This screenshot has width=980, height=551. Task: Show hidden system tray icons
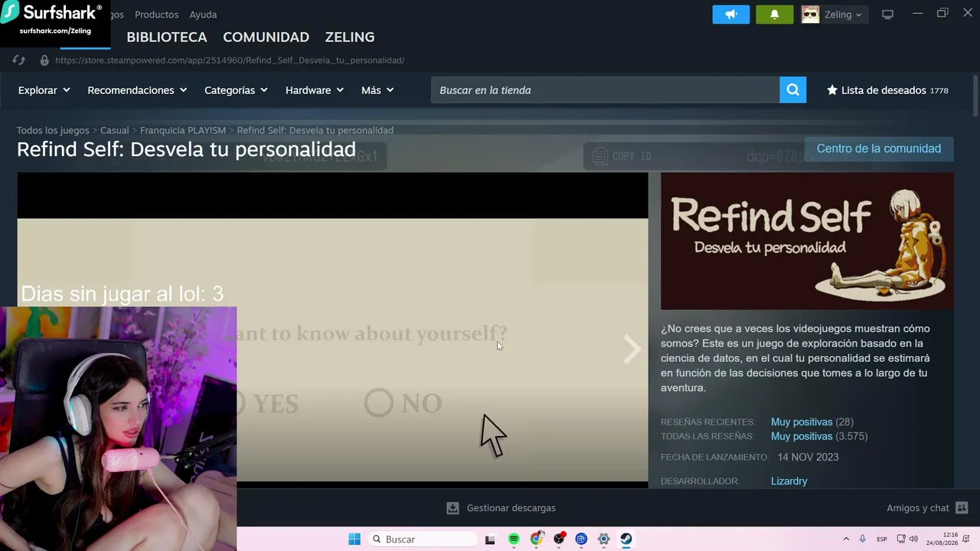click(846, 540)
